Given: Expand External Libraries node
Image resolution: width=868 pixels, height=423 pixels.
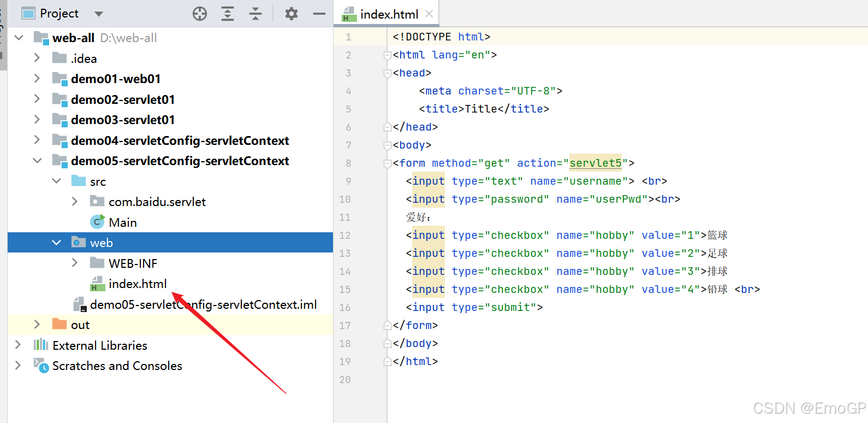Looking at the screenshot, I should [x=18, y=345].
